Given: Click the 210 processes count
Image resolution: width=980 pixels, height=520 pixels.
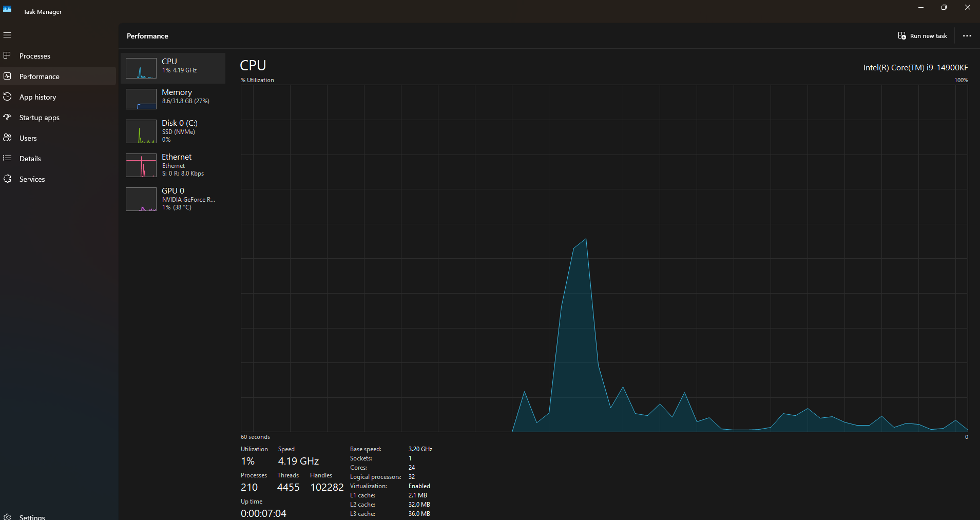Looking at the screenshot, I should (x=249, y=487).
